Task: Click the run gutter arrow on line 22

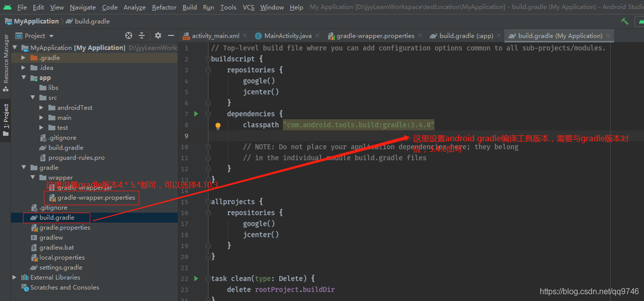Action: tap(196, 279)
